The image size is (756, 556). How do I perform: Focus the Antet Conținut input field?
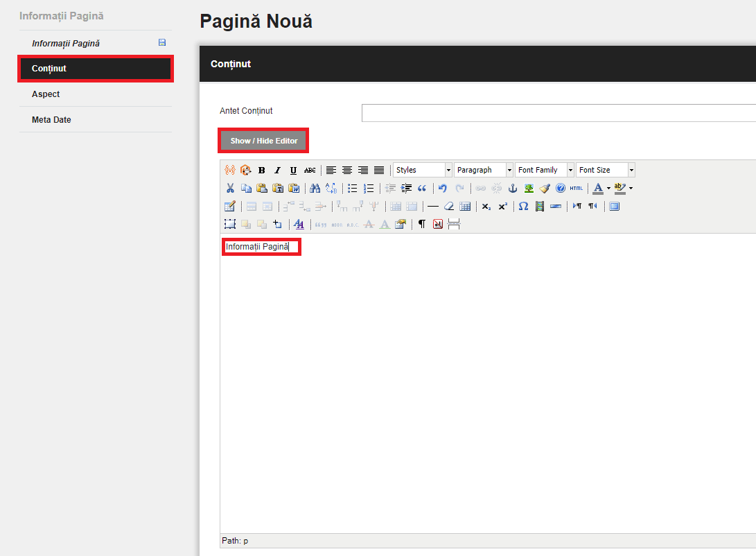pyautogui.click(x=559, y=113)
